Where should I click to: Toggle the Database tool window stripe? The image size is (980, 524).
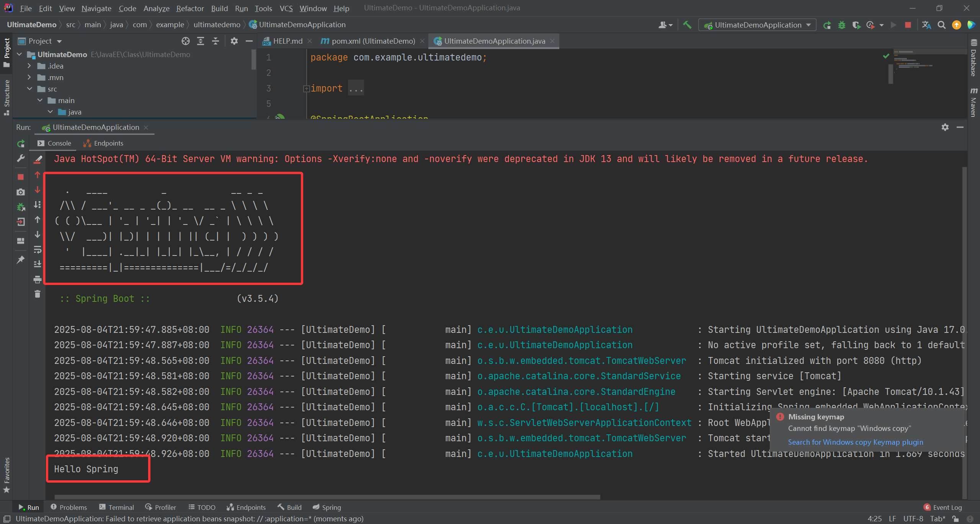point(973,57)
